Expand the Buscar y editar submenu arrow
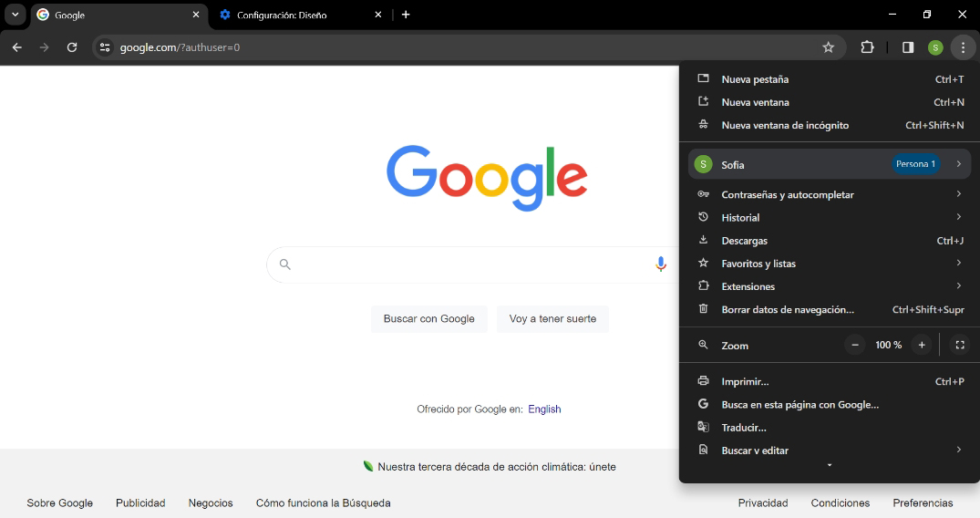This screenshot has width=980, height=518. (x=959, y=450)
